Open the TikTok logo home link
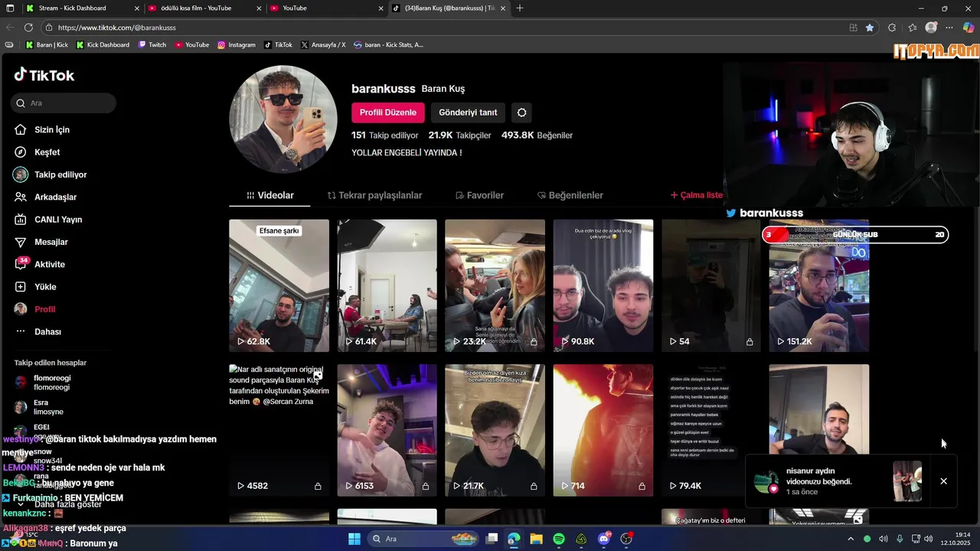The height and width of the screenshot is (551, 980). pos(44,75)
